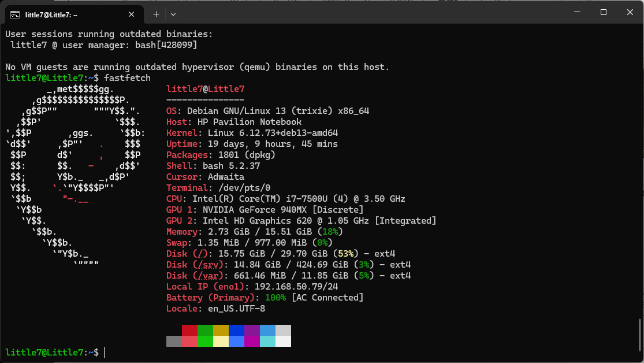The image size is (644, 363).
Task: Click the Battery 100% value
Action: [276, 298]
